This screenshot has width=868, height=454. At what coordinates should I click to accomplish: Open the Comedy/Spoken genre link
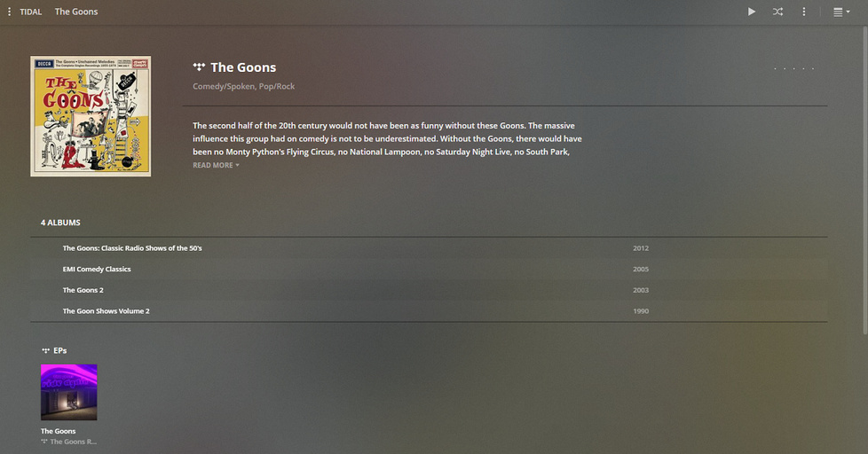(224, 86)
